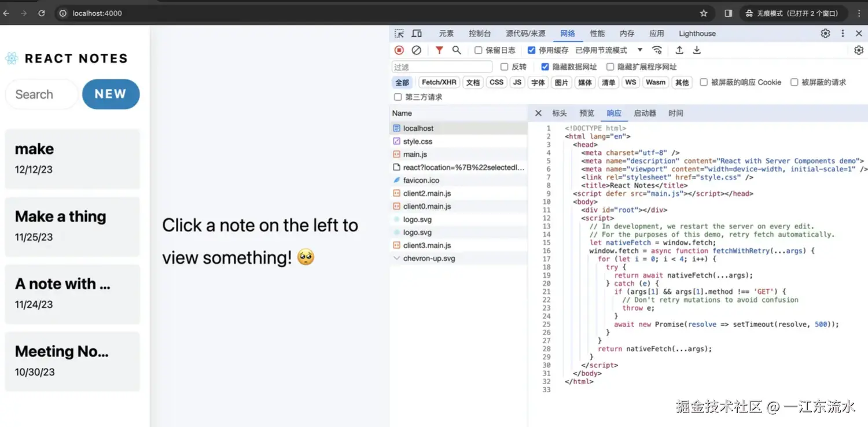This screenshot has height=427, width=868.
Task: Open DevTools settings gear
Action: point(825,34)
